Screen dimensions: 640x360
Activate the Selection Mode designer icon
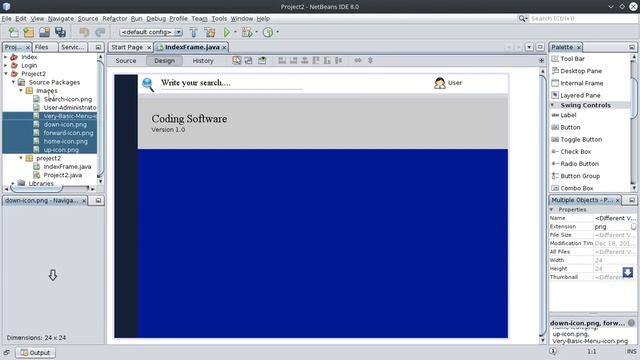click(x=237, y=60)
